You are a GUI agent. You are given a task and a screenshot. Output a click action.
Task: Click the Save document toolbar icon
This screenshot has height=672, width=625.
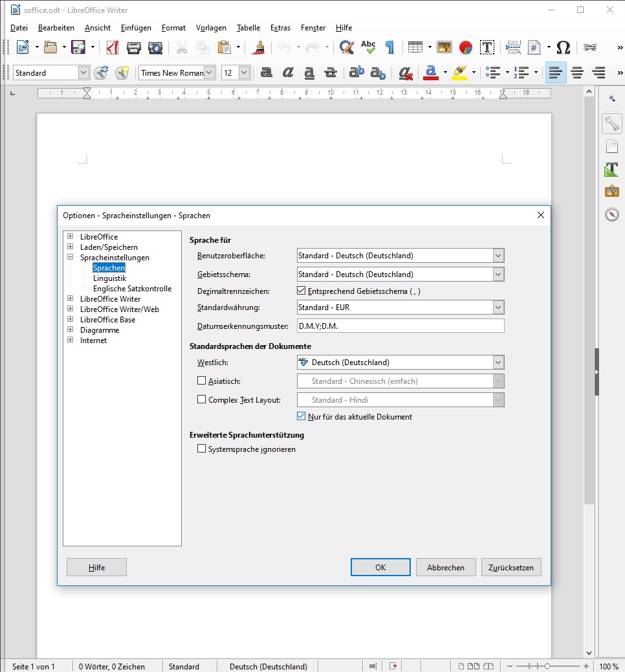(x=78, y=47)
